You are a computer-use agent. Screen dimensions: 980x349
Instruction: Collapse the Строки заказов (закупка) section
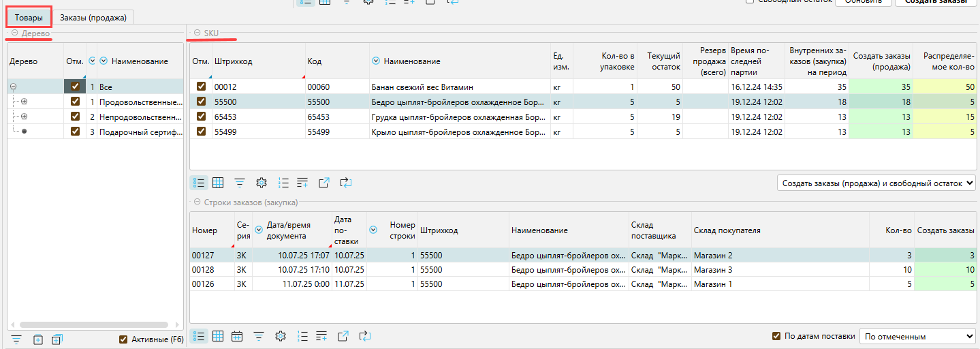click(197, 202)
